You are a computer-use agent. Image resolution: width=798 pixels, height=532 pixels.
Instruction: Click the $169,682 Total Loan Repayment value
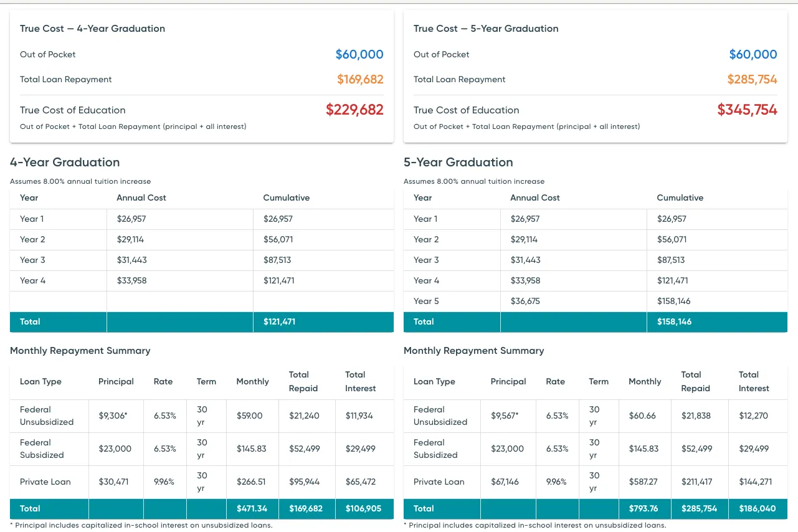tap(360, 79)
